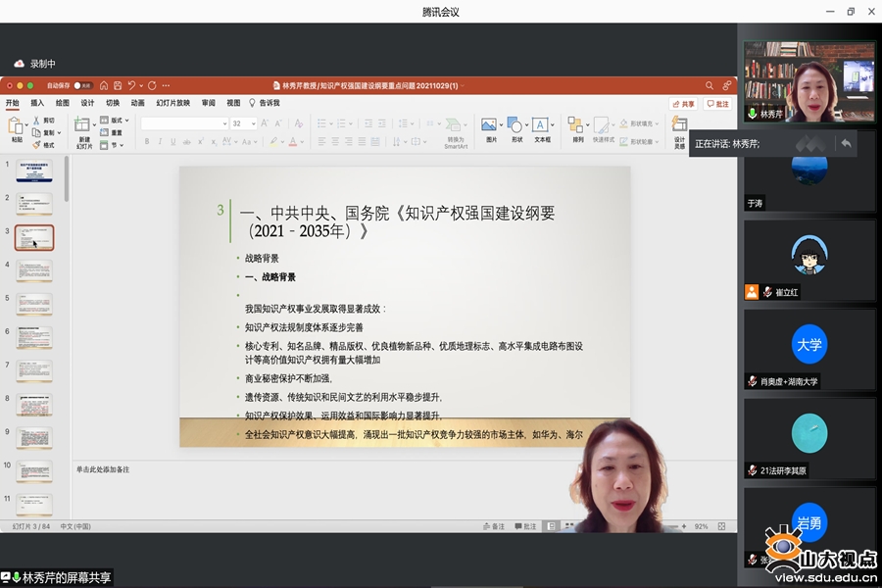Toggle bold formatting button
This screenshot has height=588, width=882.
pos(147,142)
